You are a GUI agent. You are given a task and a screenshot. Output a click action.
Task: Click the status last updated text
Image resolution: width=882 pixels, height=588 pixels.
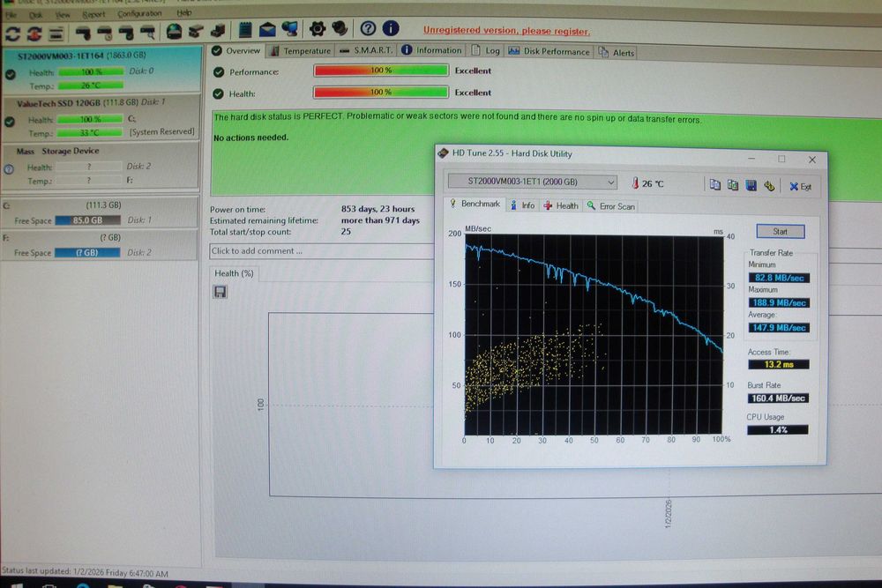85,573
